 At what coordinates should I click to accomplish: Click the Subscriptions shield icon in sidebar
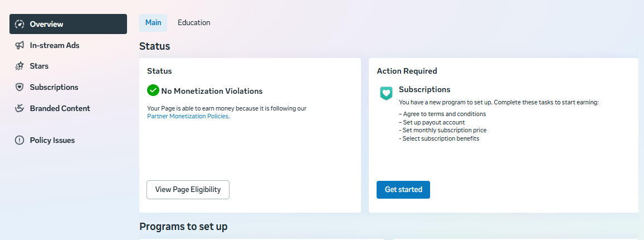[20, 88]
